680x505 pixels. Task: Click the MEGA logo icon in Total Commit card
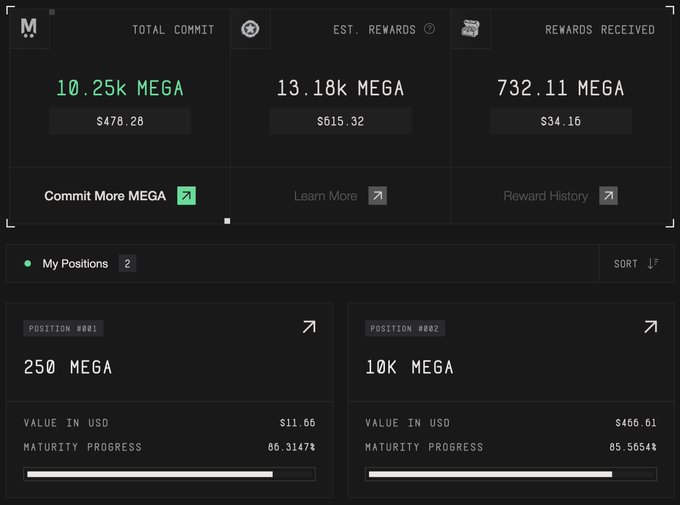point(29,29)
